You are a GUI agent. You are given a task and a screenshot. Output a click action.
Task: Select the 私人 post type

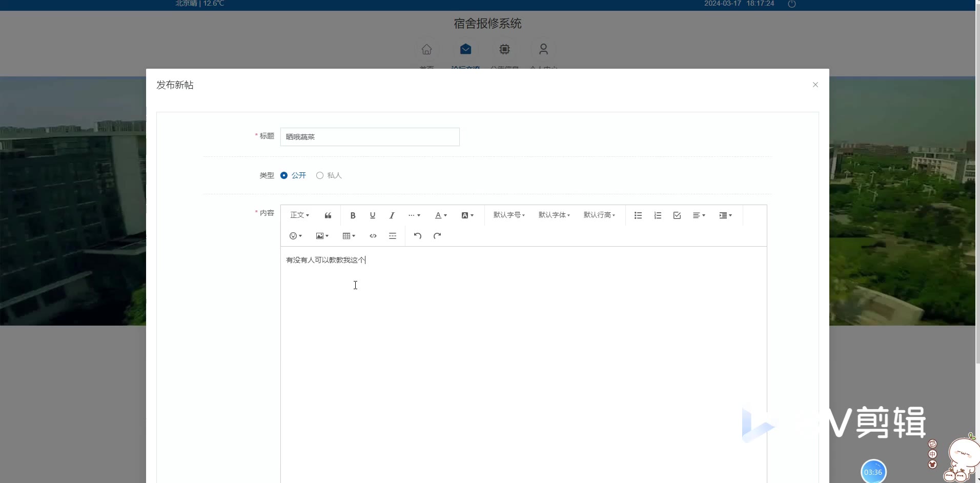tap(329, 175)
